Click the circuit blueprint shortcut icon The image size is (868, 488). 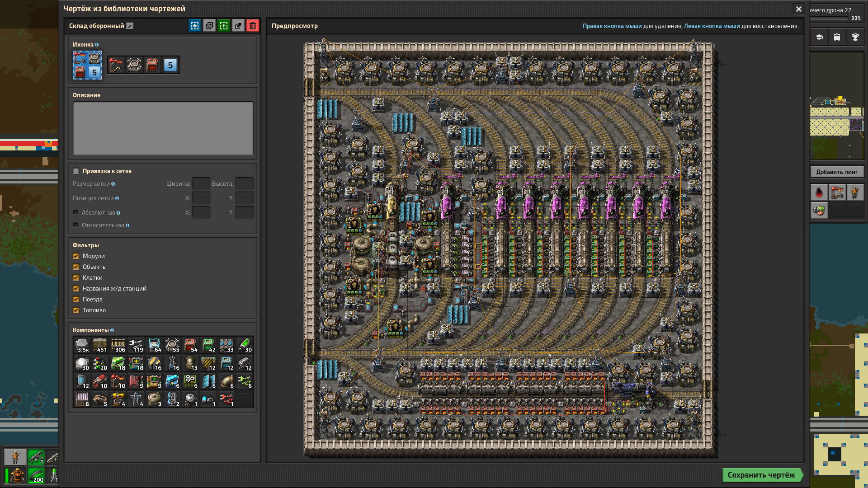pyautogui.click(x=819, y=210)
